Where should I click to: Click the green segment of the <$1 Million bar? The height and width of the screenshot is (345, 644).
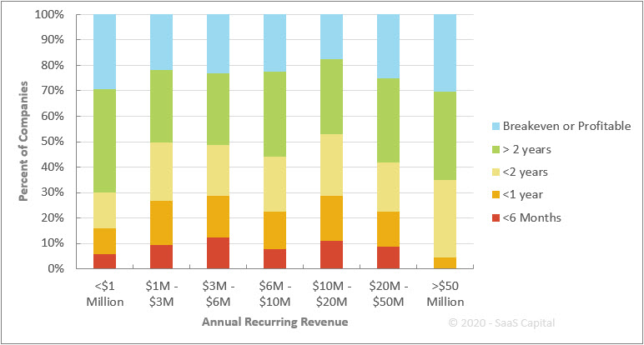click(105, 141)
